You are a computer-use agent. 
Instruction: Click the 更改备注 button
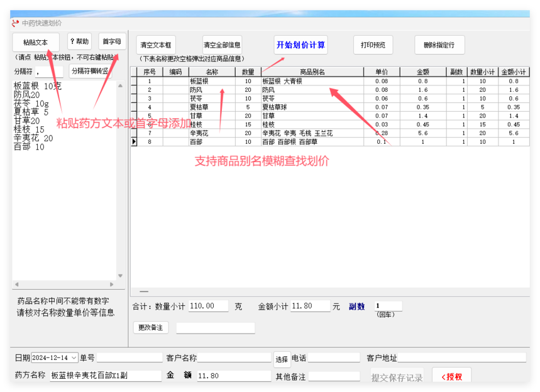tap(151, 327)
